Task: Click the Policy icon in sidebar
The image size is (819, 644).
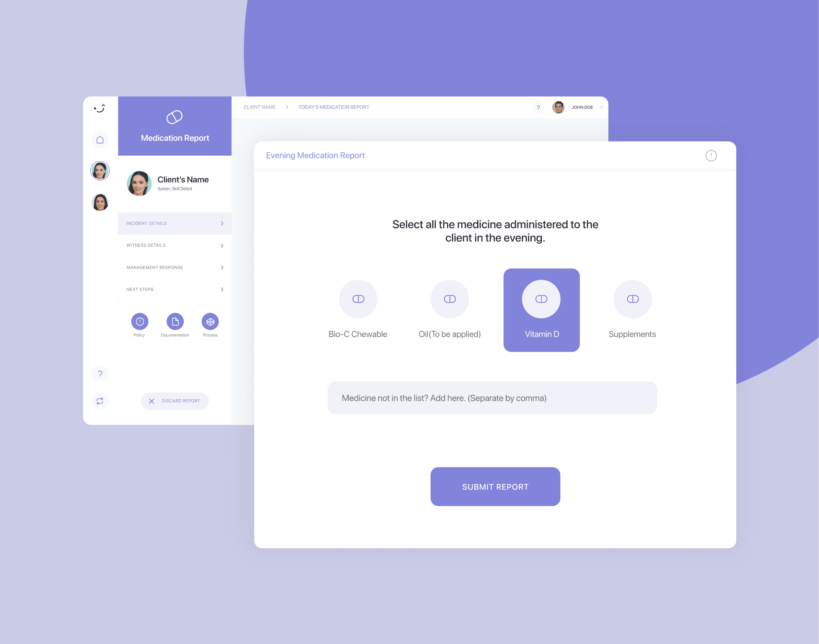Action: 140,322
